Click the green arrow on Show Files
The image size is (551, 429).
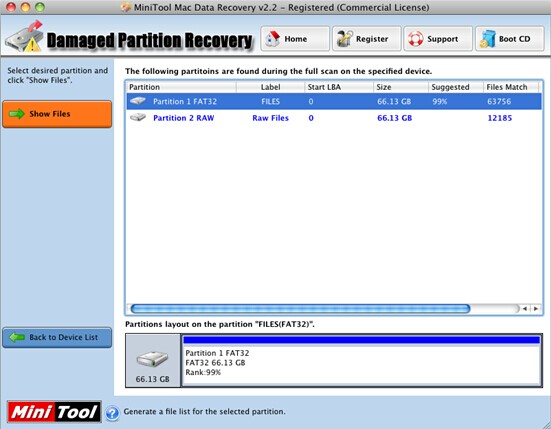(x=17, y=114)
